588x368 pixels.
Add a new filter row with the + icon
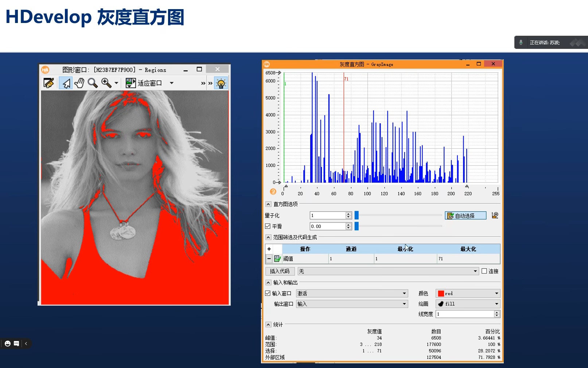tap(269, 249)
